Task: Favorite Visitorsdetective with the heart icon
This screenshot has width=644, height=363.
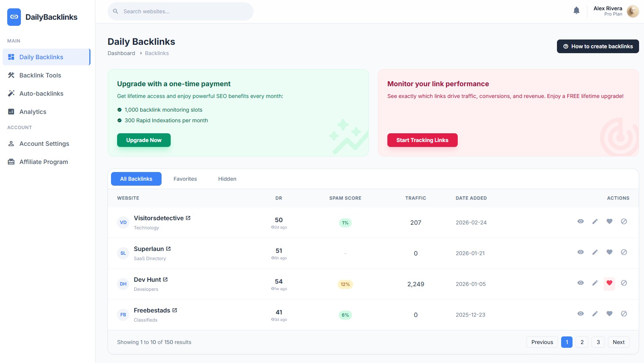Action: pos(609,221)
